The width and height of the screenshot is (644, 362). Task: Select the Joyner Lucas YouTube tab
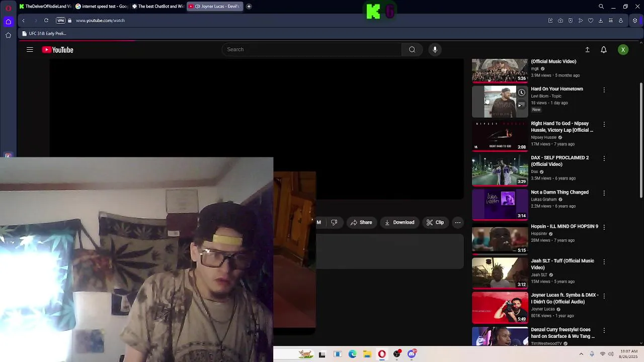click(214, 7)
